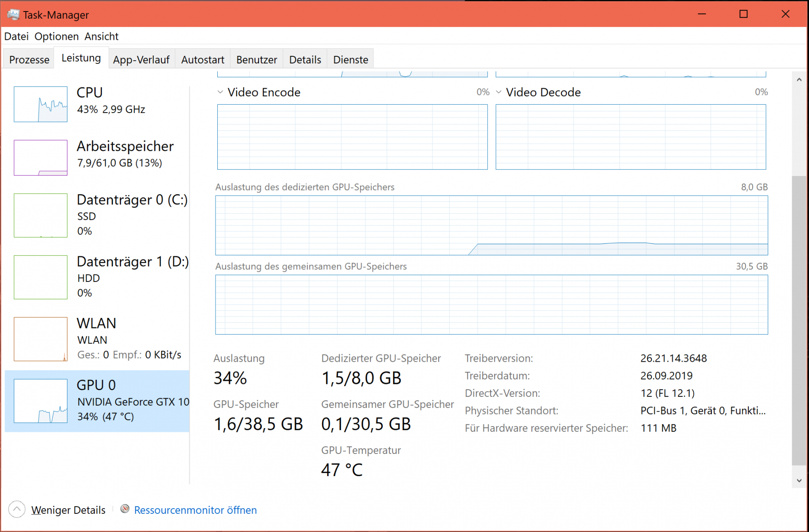This screenshot has height=532, width=809.
Task: Click the Task-Manager title bar icon
Action: (13, 15)
